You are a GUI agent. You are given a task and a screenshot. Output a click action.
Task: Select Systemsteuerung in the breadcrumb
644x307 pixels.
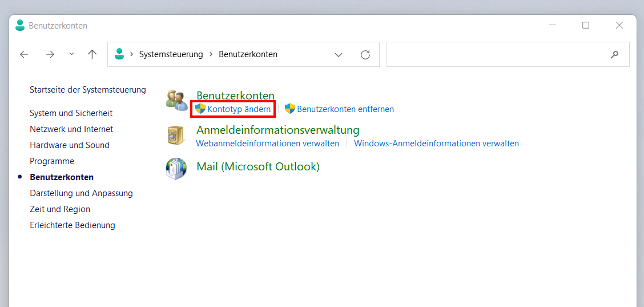pos(171,54)
